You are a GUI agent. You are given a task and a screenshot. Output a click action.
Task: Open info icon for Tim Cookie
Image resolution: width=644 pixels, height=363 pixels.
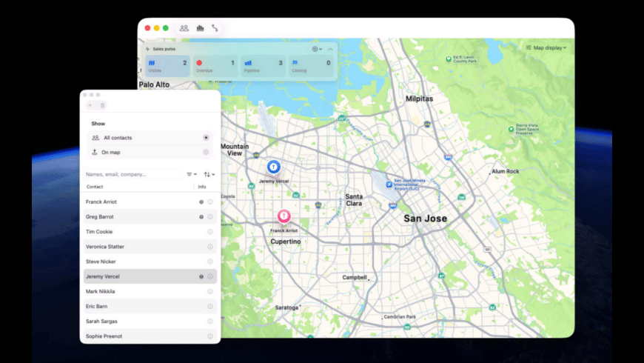[210, 232]
